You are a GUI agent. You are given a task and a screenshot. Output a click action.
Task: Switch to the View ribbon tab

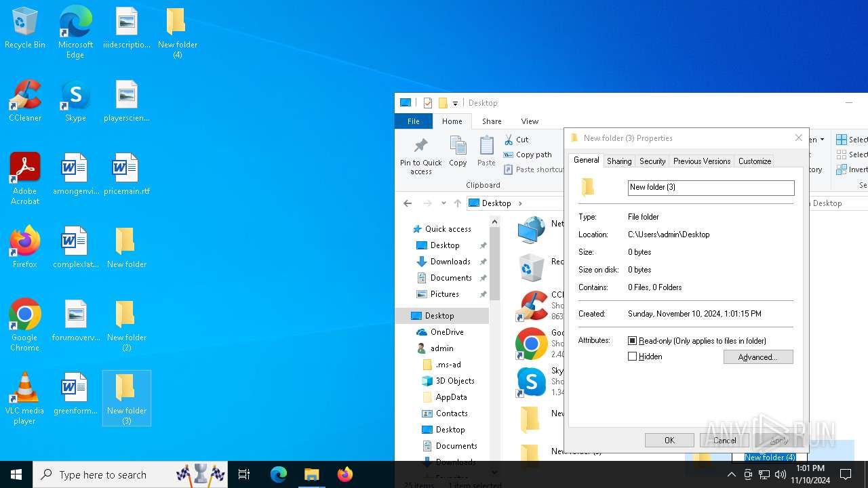(530, 121)
